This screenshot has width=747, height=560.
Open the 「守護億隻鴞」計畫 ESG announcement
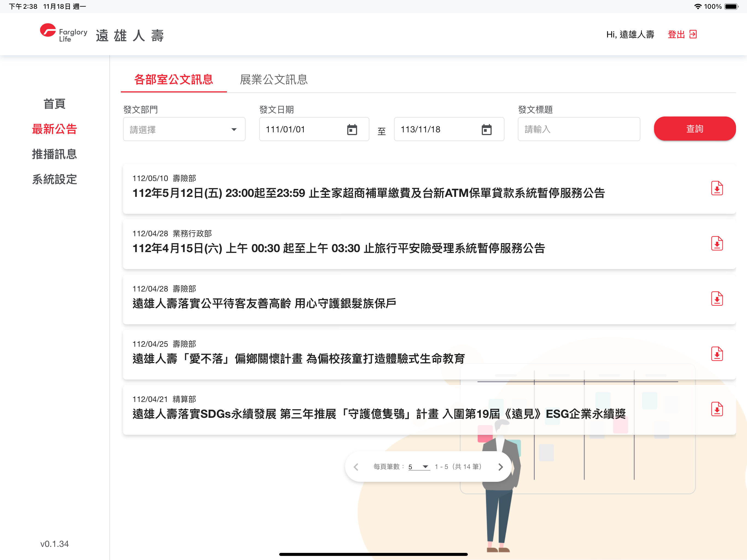379,414
